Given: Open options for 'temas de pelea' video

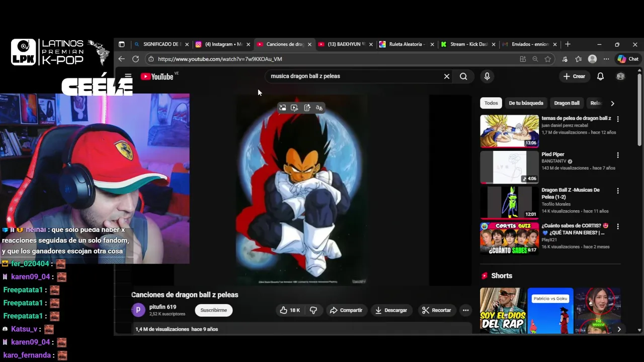Looking at the screenshot, I should tap(618, 119).
